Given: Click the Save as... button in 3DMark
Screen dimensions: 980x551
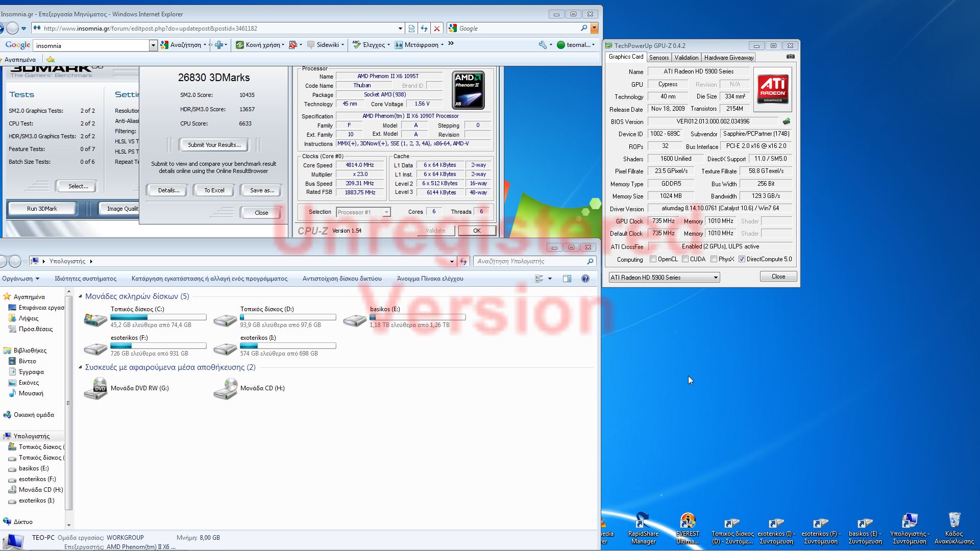Looking at the screenshot, I should (262, 190).
